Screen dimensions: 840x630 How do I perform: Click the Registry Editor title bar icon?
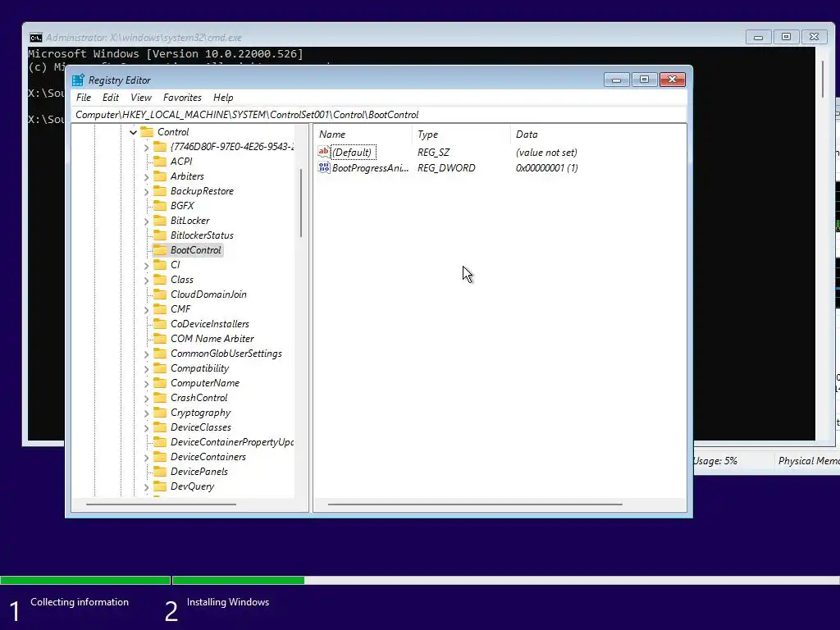pyautogui.click(x=78, y=80)
